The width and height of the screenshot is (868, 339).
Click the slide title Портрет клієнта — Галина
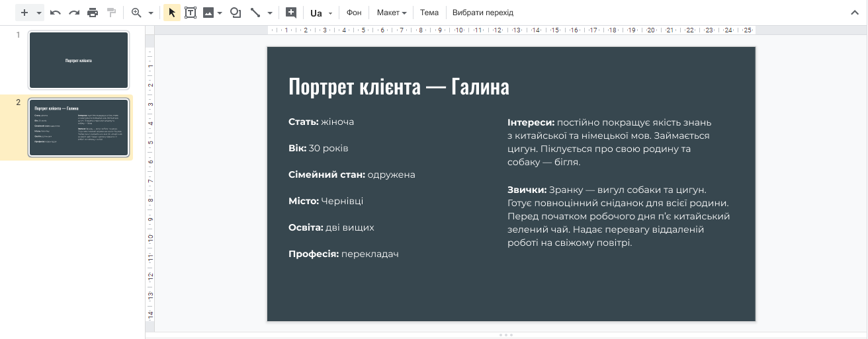tap(399, 87)
